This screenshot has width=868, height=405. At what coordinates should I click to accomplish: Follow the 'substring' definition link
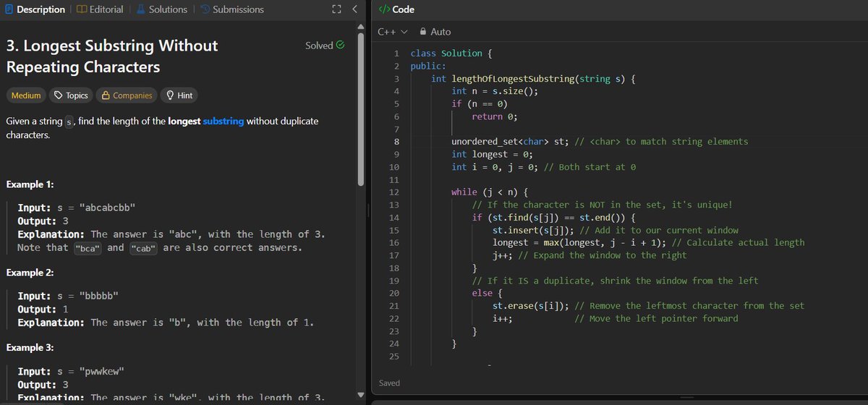coord(224,121)
